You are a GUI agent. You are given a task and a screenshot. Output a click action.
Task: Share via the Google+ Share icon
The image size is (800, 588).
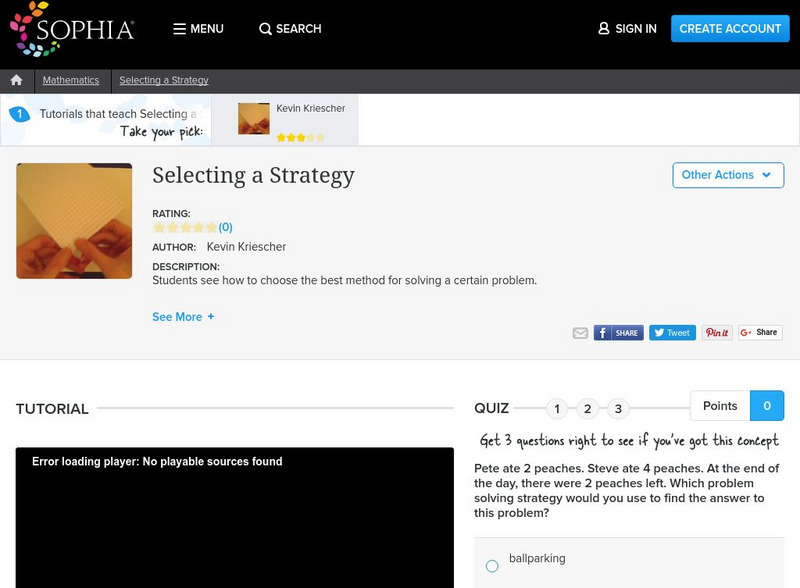pos(760,332)
